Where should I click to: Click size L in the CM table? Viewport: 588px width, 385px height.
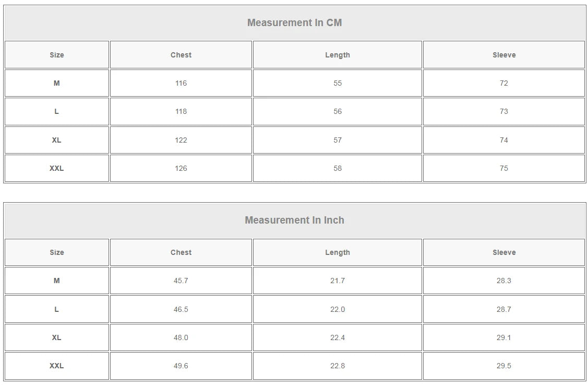pyautogui.click(x=56, y=111)
